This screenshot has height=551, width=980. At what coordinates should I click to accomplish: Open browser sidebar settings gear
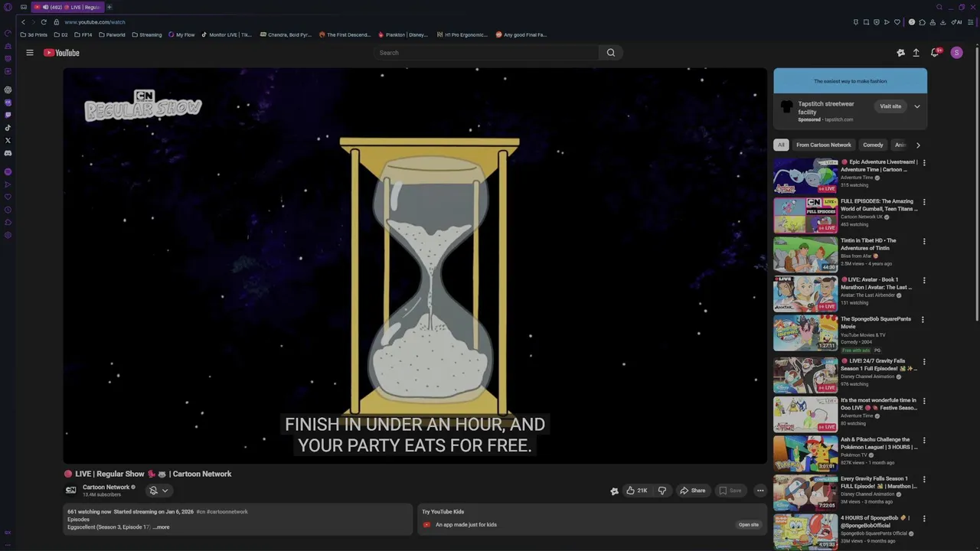pos(8,235)
